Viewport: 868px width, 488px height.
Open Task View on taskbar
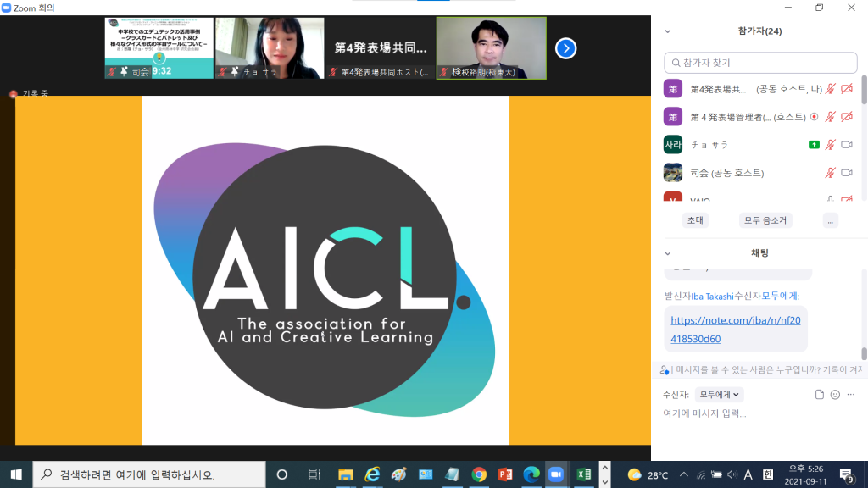314,474
